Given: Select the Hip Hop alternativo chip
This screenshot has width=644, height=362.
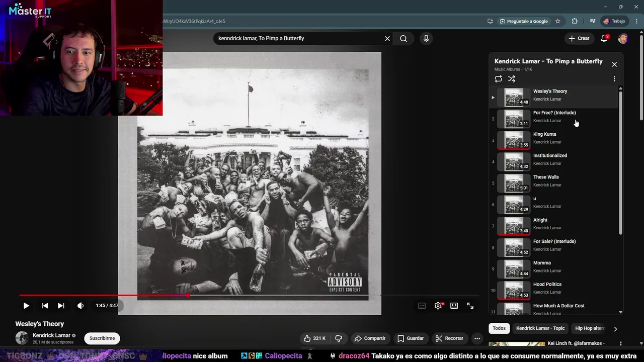Looking at the screenshot, I should click(589, 328).
